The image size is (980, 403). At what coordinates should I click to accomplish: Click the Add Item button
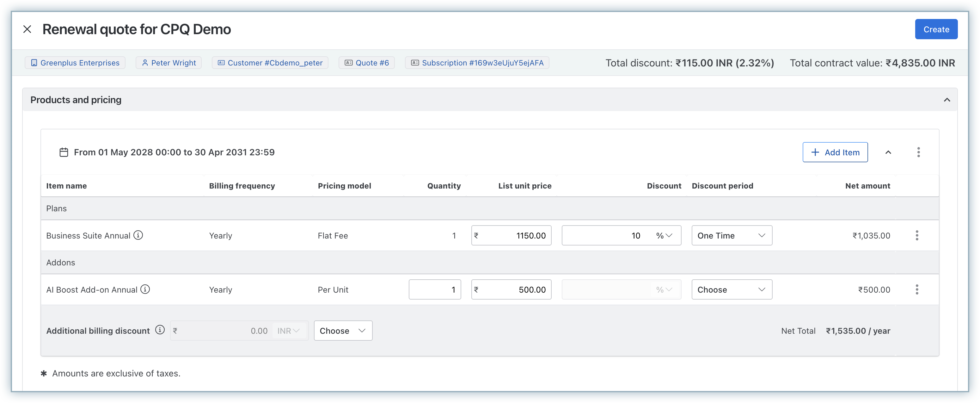click(835, 152)
